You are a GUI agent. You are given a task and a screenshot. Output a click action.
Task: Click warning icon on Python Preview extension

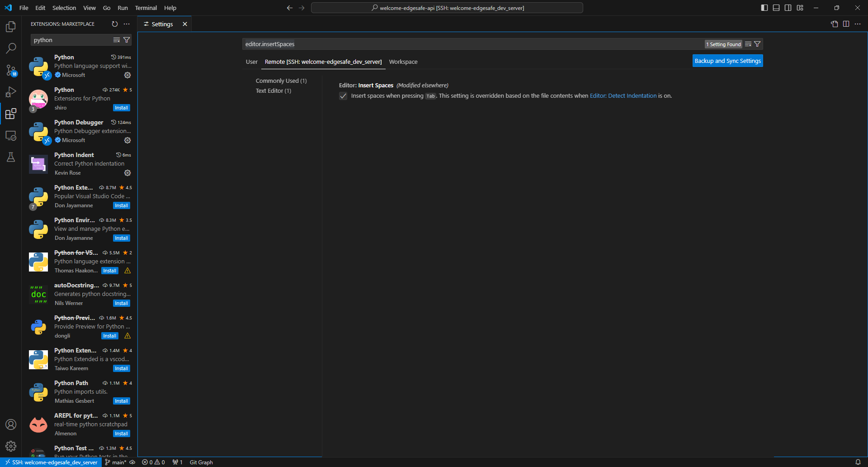(127, 336)
